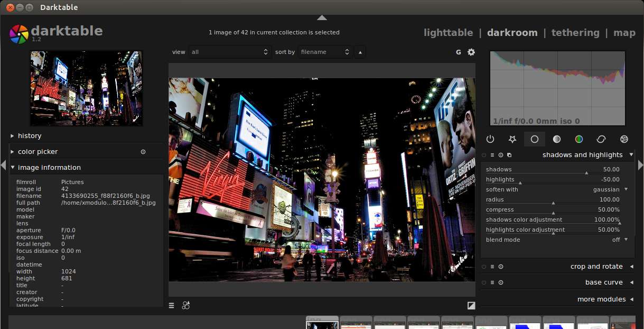This screenshot has height=329, width=644.
Task: Collapse top panel with upward arrow
Action: 322,17
